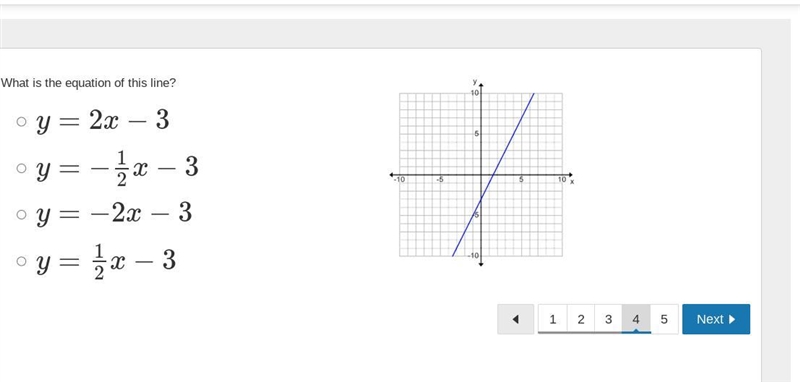Select the radio button for y = 2x − 3
Image resolution: width=800 pixels, height=382 pixels.
tap(21, 121)
